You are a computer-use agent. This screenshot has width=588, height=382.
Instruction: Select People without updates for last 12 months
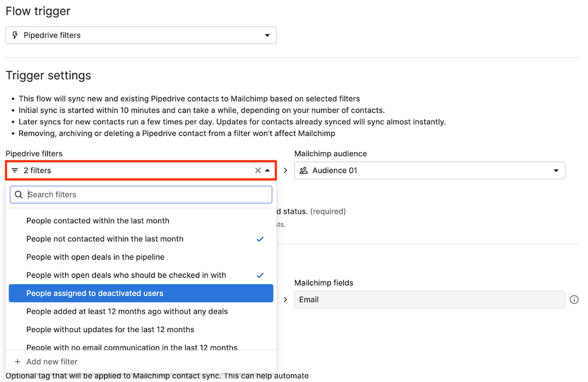110,330
